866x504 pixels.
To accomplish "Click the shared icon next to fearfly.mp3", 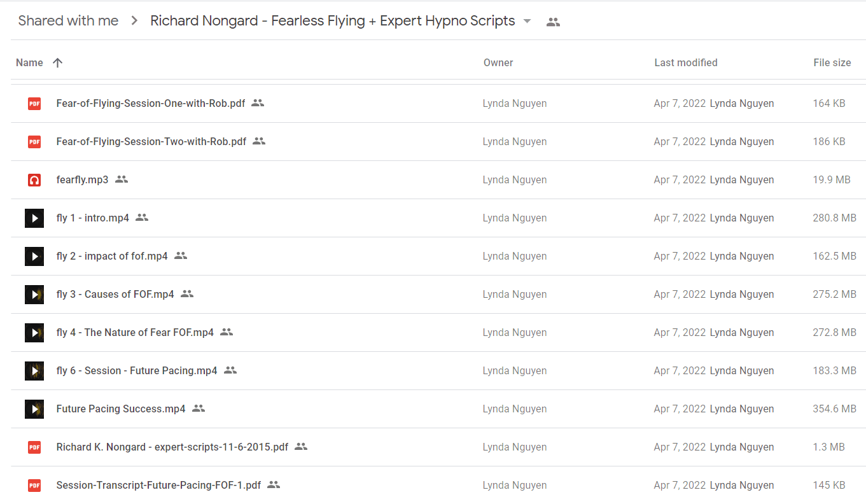I will pos(122,179).
